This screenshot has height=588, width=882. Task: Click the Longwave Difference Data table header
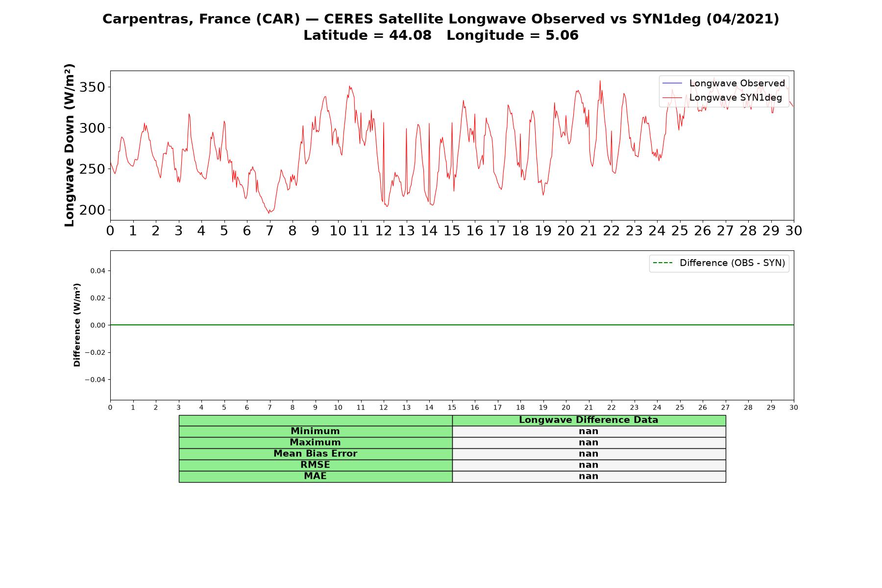tap(589, 420)
